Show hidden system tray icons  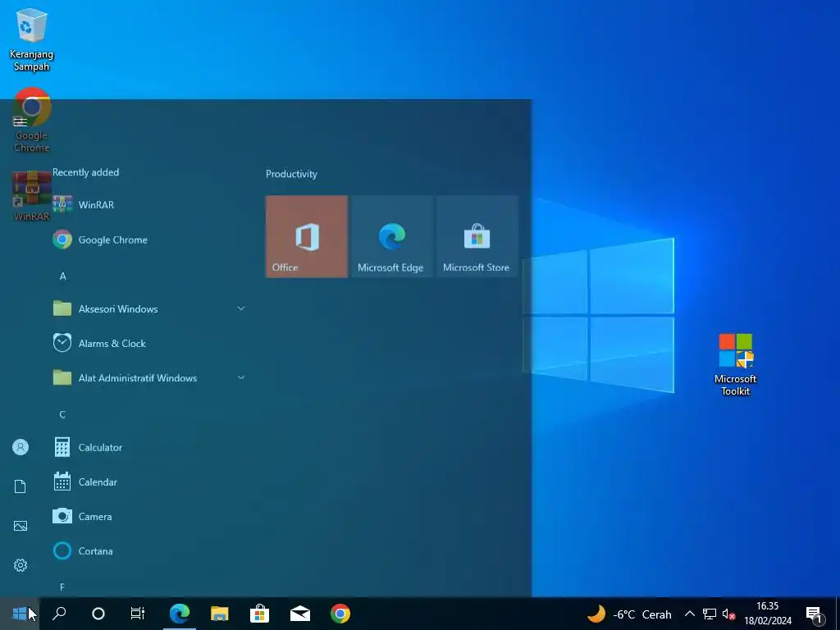689,614
